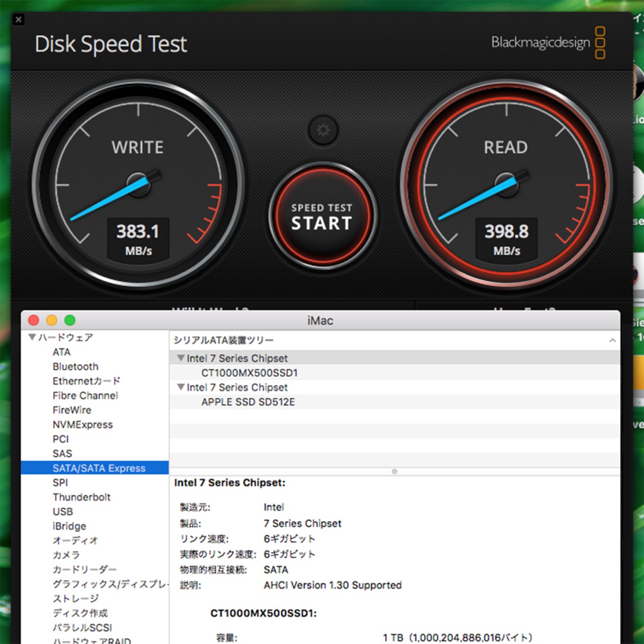Image resolution: width=644 pixels, height=644 pixels.
Task: Click the green zoom button on iMac window
Action: point(70,320)
